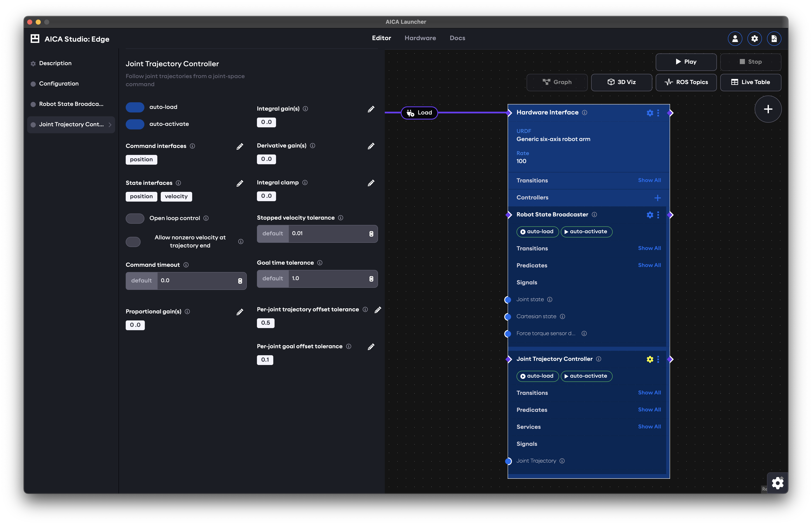Open Joint Trajectory Controller yellow gear

(650, 359)
